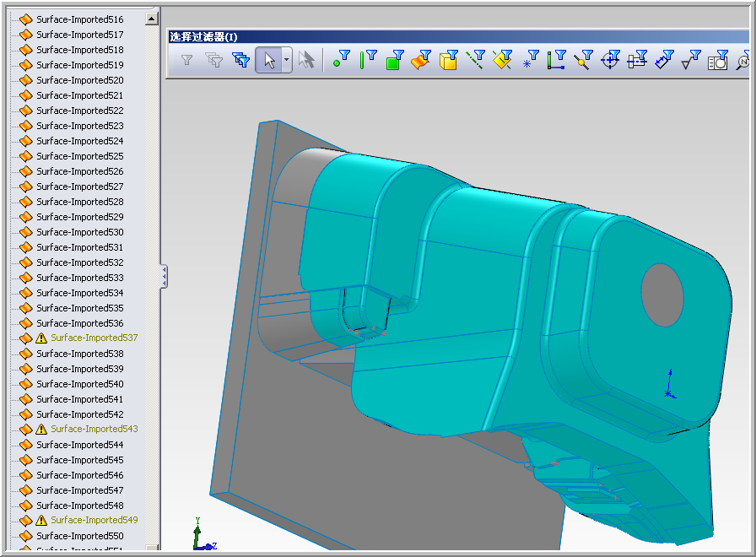This screenshot has width=756, height=557.
Task: Enable Filter Center Marks crosshair icon
Action: click(x=610, y=60)
